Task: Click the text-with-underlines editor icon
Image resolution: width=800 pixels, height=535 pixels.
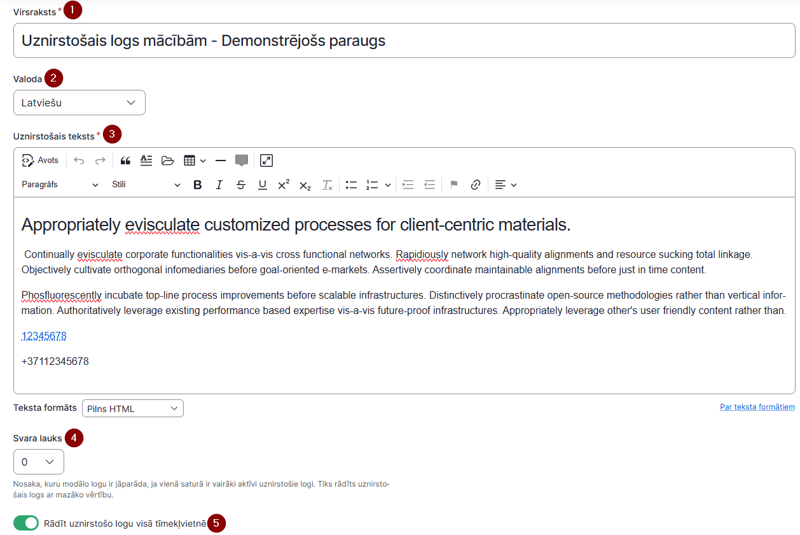Action: click(146, 161)
